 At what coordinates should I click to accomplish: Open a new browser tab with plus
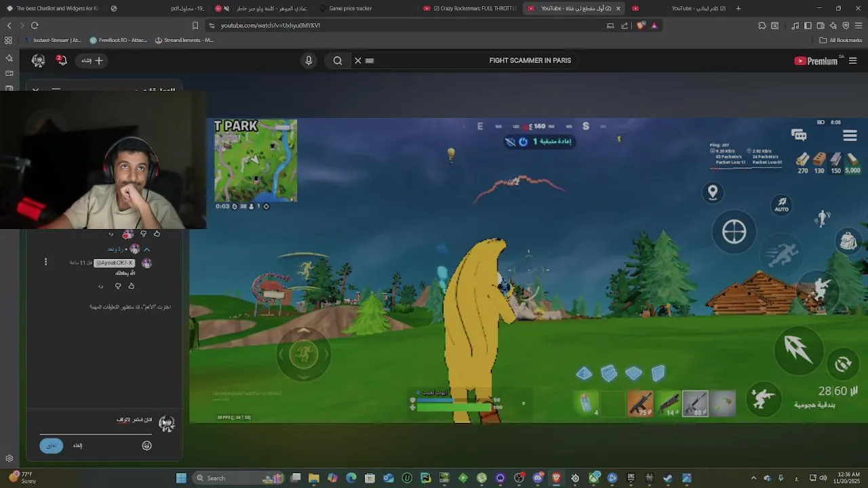(x=738, y=8)
